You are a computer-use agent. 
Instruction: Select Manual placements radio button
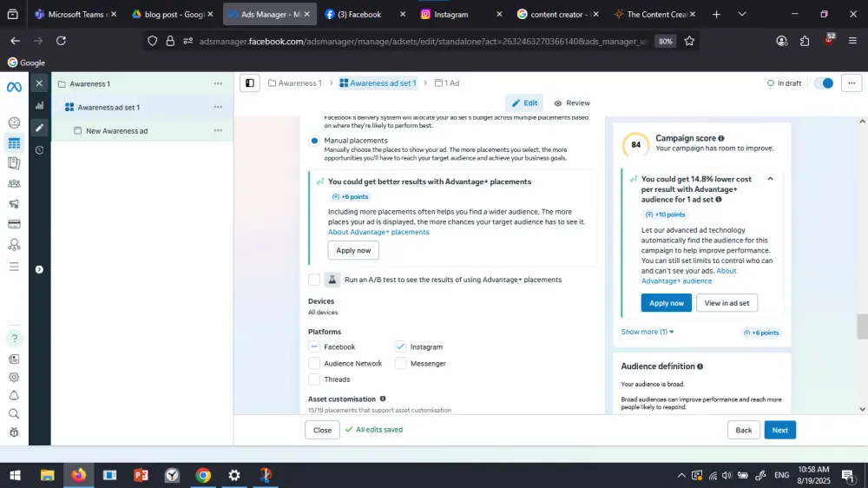pos(314,141)
